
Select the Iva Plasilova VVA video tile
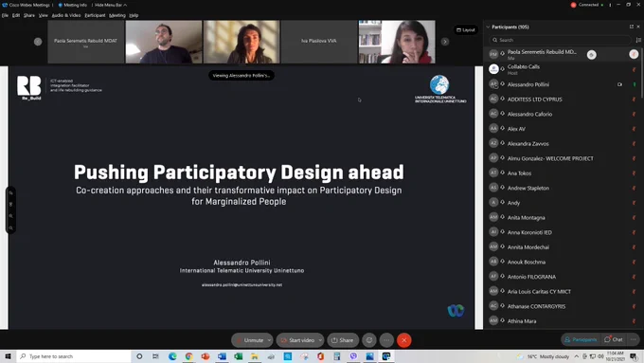(x=319, y=42)
